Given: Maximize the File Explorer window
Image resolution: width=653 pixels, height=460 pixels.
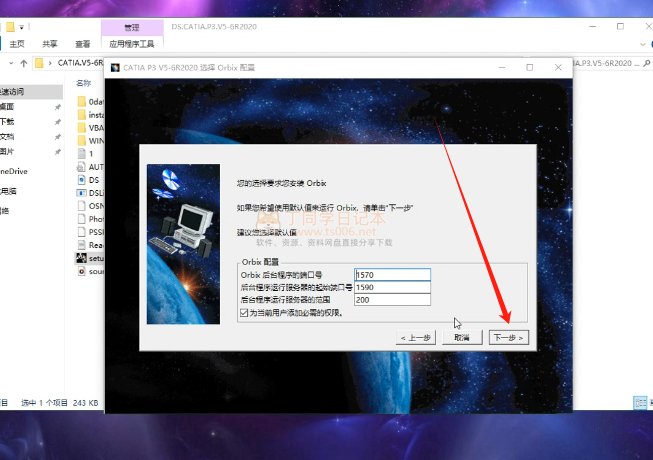Looking at the screenshot, I should (620, 27).
